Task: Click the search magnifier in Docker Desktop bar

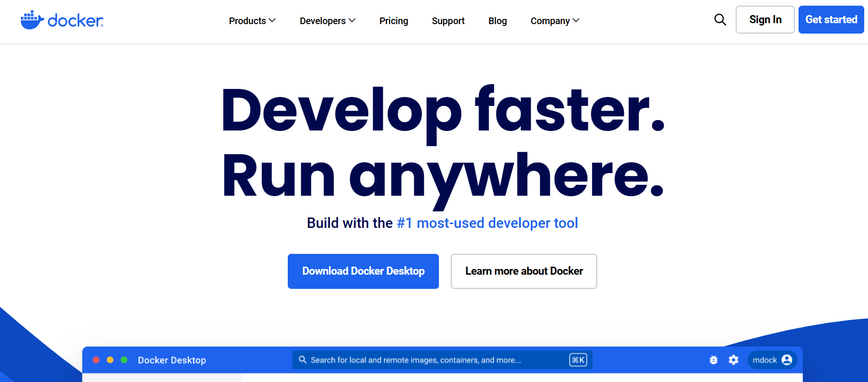Action: point(303,360)
